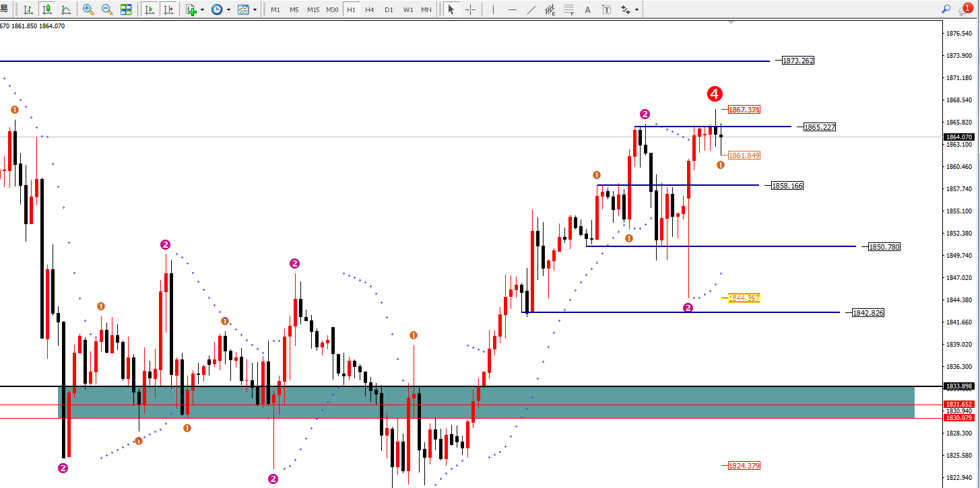Switch chart to bar chart mode
Screen dimensions: 980x488
click(28, 9)
